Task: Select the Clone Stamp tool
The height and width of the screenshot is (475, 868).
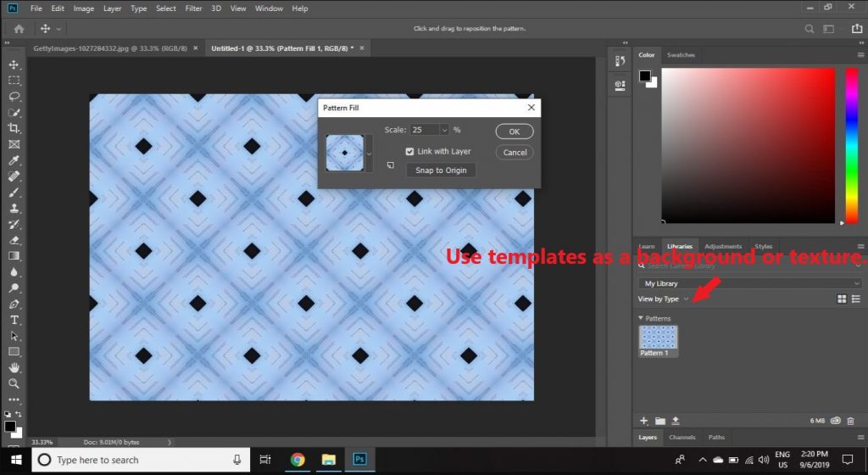Action: pyautogui.click(x=14, y=208)
